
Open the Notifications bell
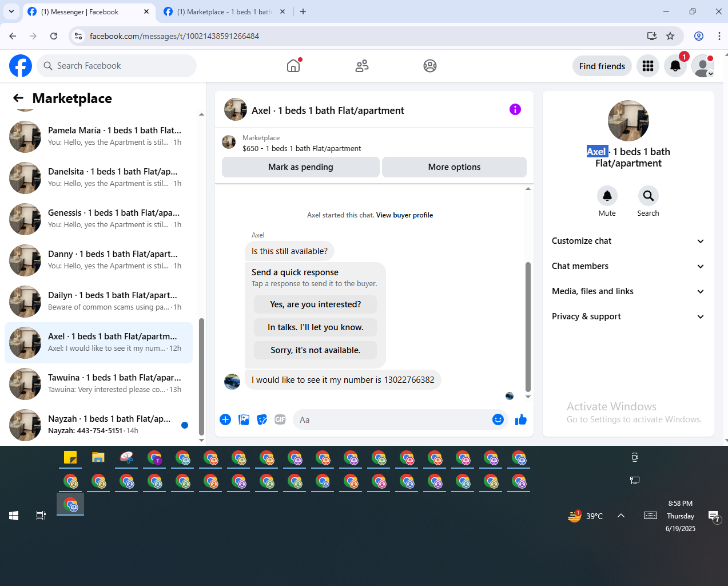(x=675, y=66)
